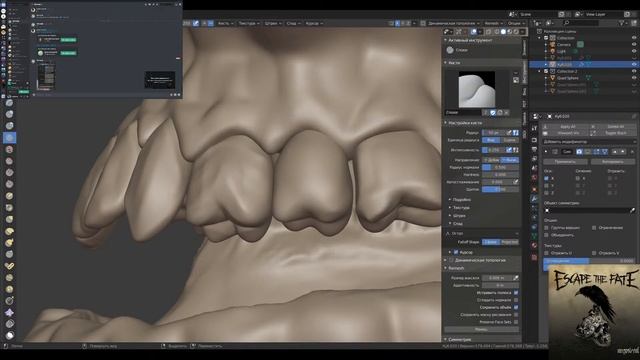Enable Динамическая топология panel checkbox

[451, 260]
